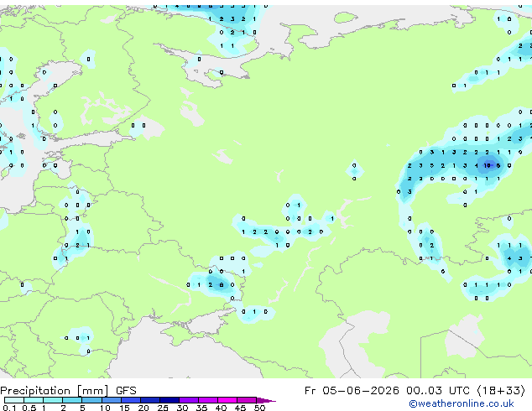The height and width of the screenshot is (411, 532).
Task: Select the 25–30 mm legend swatch
Action: pyautogui.click(x=170, y=400)
